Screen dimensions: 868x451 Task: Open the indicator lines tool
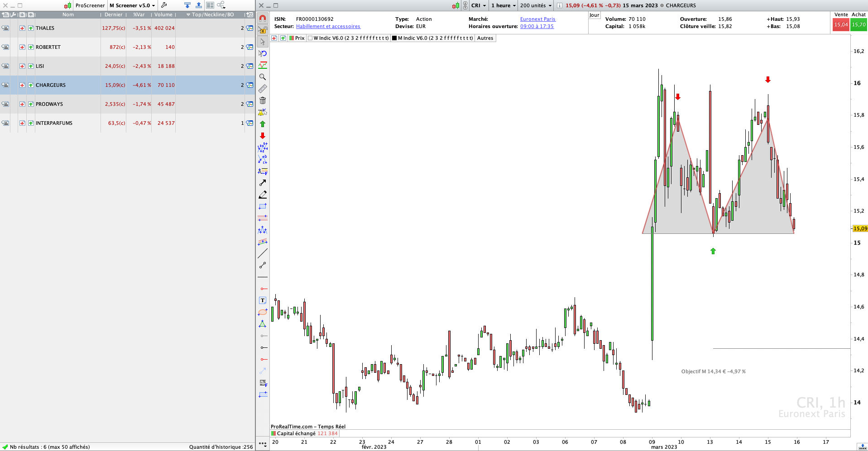[263, 65]
